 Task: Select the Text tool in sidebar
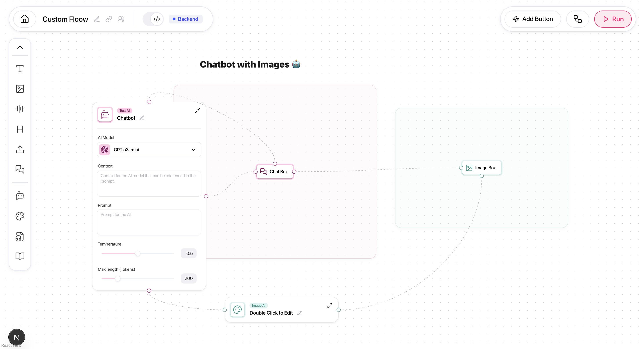click(x=20, y=68)
